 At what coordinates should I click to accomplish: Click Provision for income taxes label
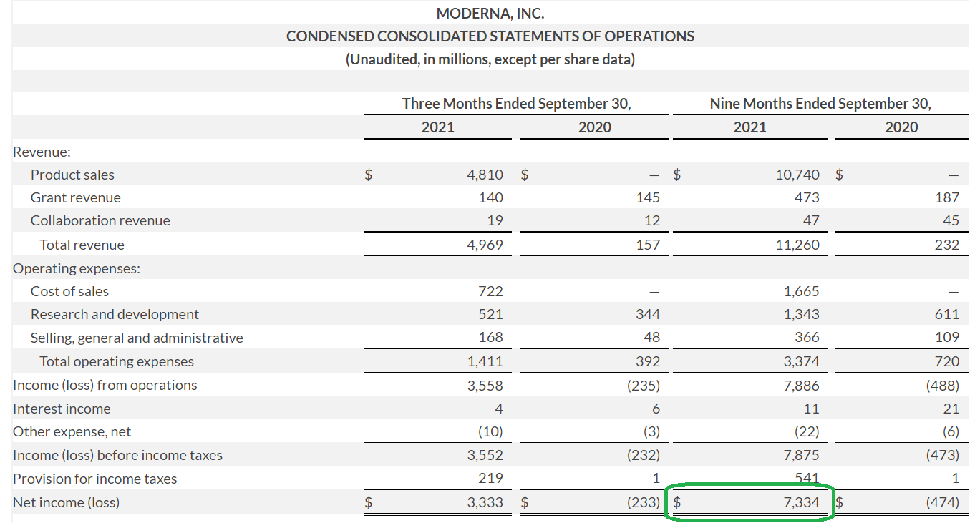[94, 479]
